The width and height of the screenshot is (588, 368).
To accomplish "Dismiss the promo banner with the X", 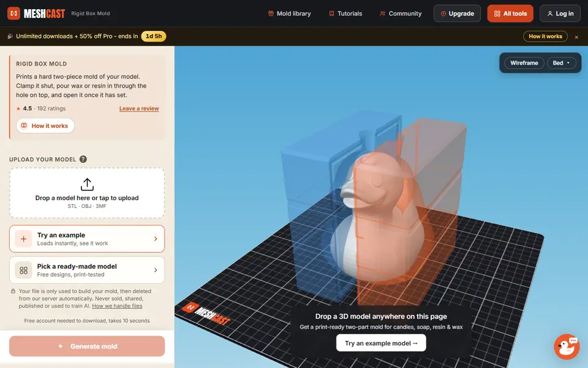I will pos(576,37).
